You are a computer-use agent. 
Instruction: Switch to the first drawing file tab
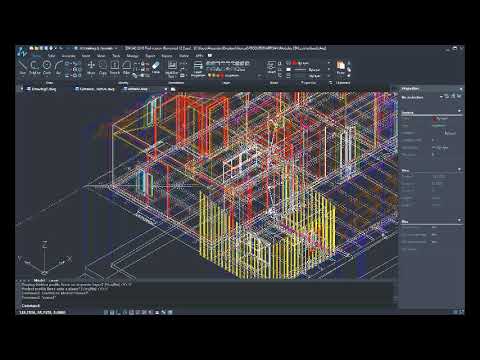click(42, 89)
